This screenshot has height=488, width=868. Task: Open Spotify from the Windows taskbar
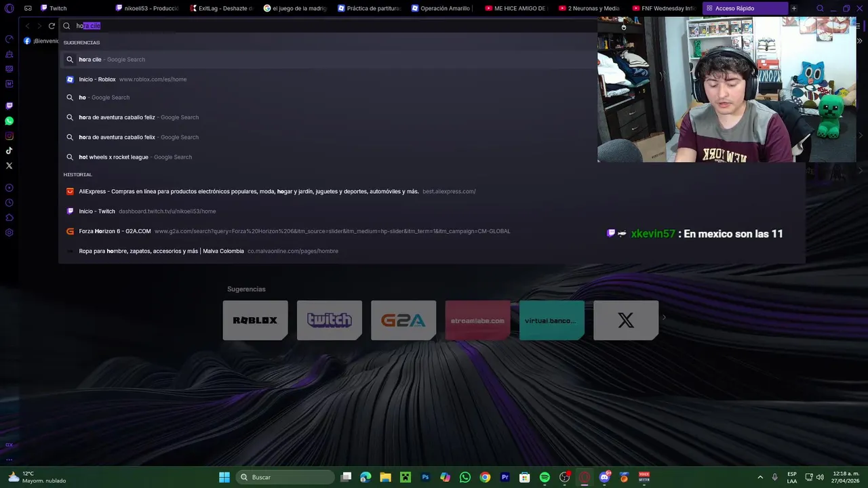click(545, 477)
